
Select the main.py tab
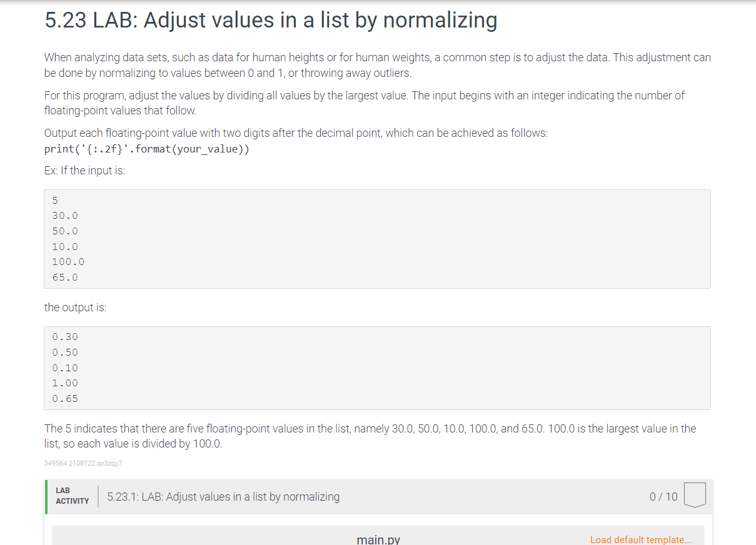(x=378, y=538)
